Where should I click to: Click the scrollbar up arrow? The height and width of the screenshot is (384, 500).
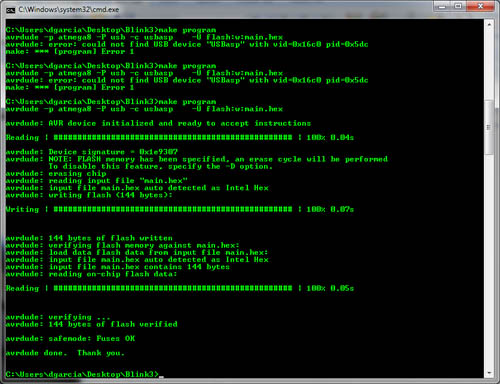click(x=489, y=25)
